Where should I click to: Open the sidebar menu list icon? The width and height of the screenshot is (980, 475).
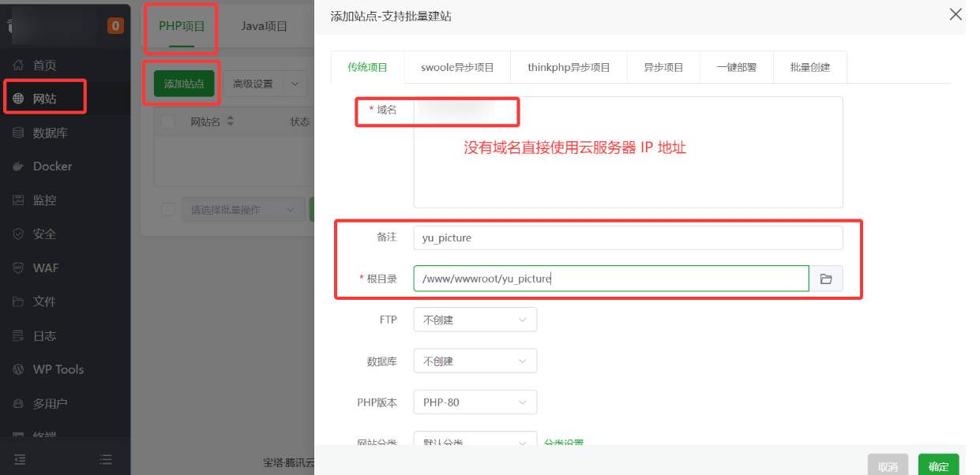[x=107, y=459]
